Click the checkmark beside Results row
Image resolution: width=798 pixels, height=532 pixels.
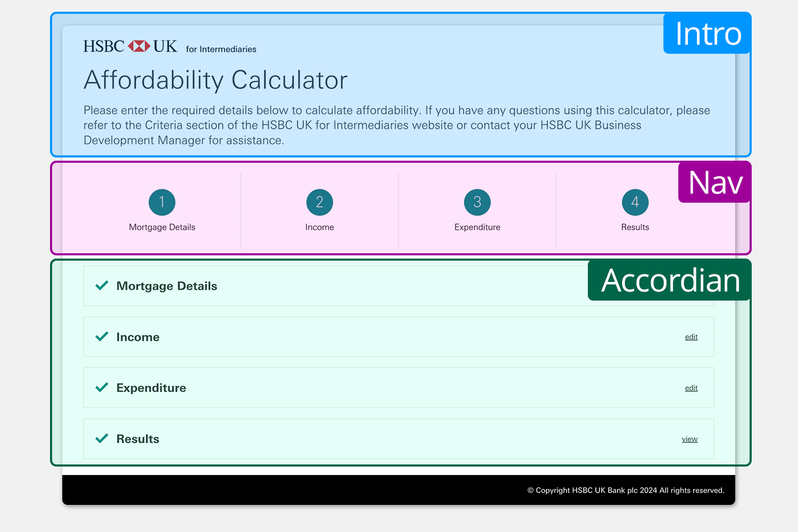click(102, 438)
